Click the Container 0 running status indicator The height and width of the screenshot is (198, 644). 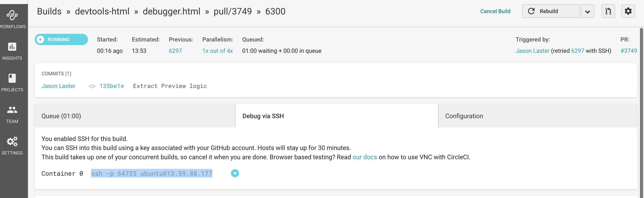235,173
